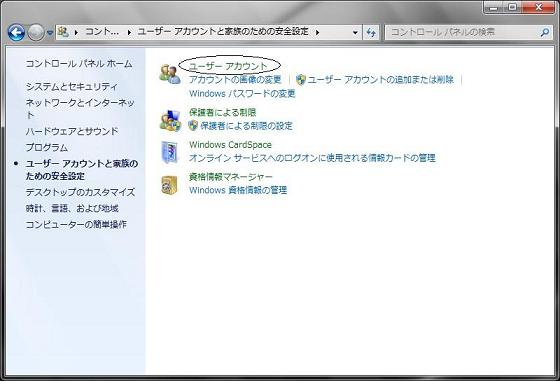Click the control panel icon in address bar
Viewport: 560px width, 381px height.
click(63, 32)
